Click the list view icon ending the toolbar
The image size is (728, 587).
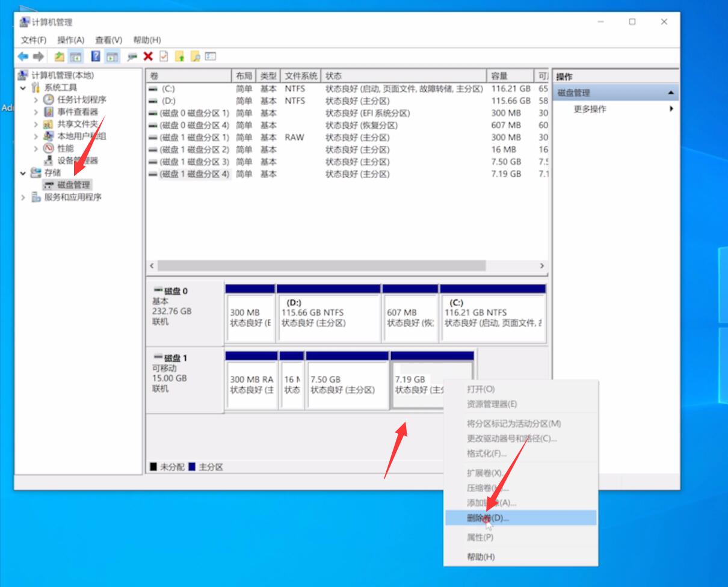point(211,57)
